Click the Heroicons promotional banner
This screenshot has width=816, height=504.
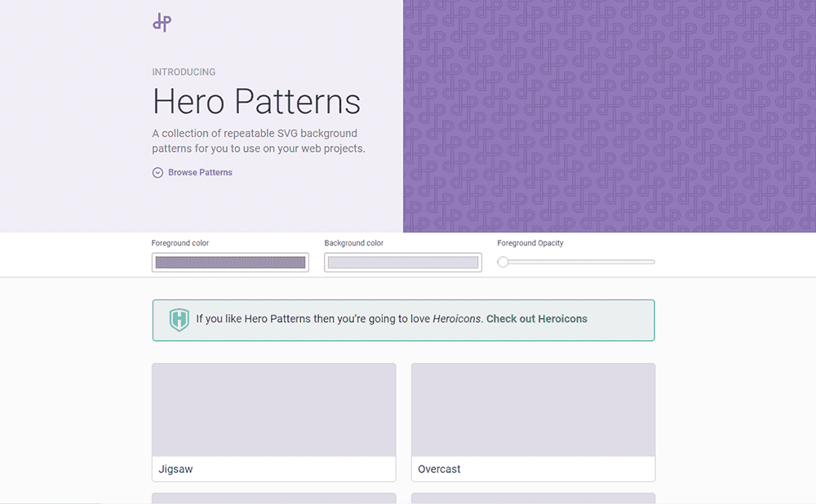click(403, 320)
